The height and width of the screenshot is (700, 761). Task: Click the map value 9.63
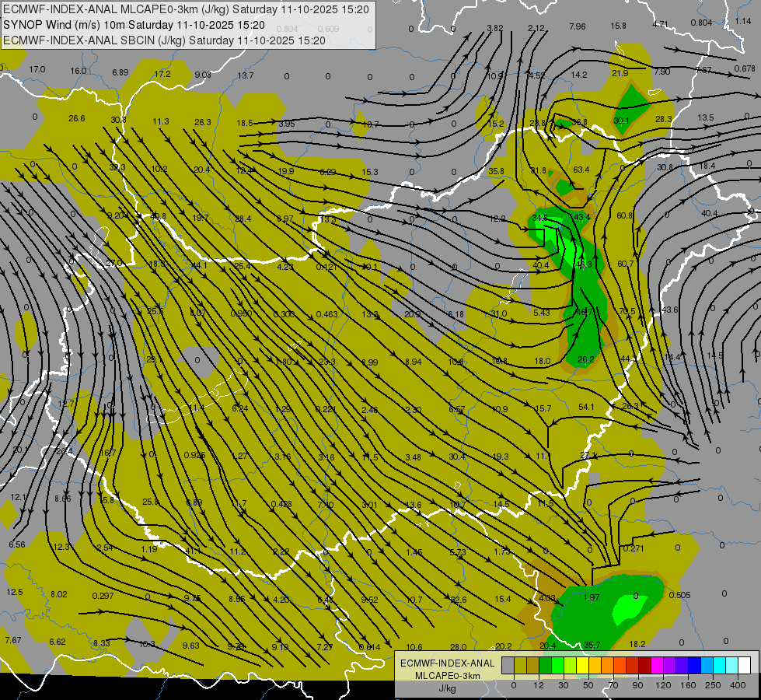point(190,645)
